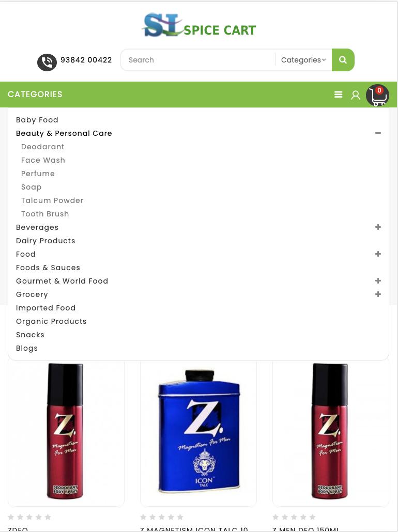The height and width of the screenshot is (532, 398).
Task: Click the phone call icon
Action: 47,62
